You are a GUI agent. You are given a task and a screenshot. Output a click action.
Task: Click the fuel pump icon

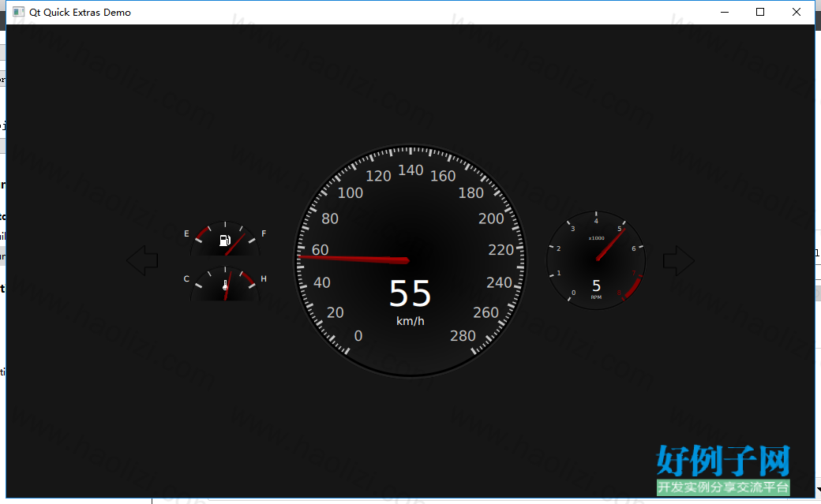(225, 241)
